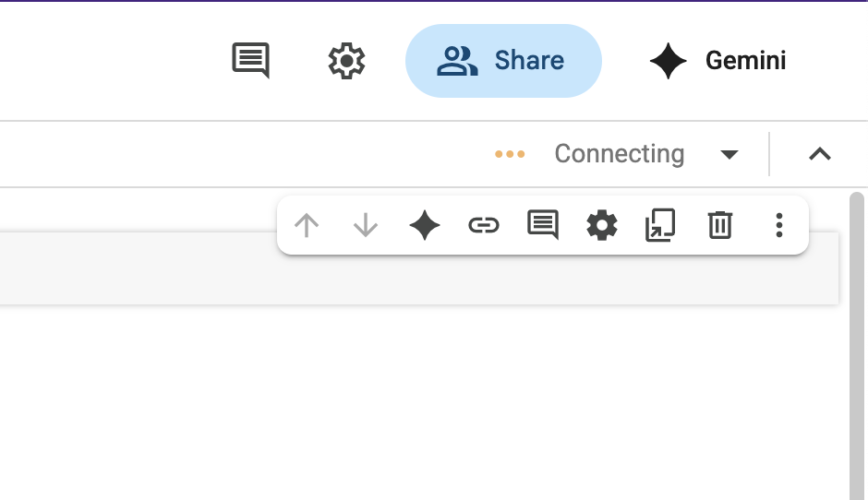This screenshot has height=500, width=868.
Task: Add a comment to the cell
Action: click(543, 225)
